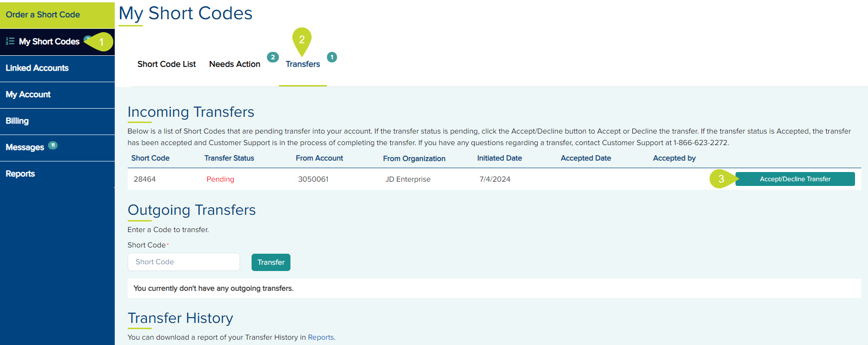The height and width of the screenshot is (345, 868).
Task: Go to My Account in sidebar
Action: point(28,95)
